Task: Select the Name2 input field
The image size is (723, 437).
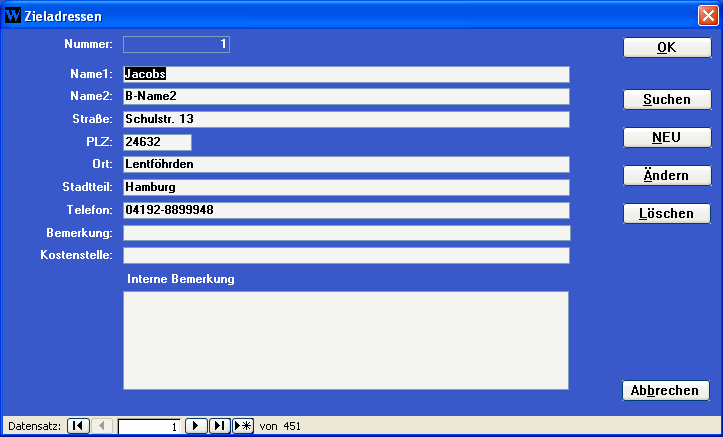Action: pyautogui.click(x=346, y=97)
